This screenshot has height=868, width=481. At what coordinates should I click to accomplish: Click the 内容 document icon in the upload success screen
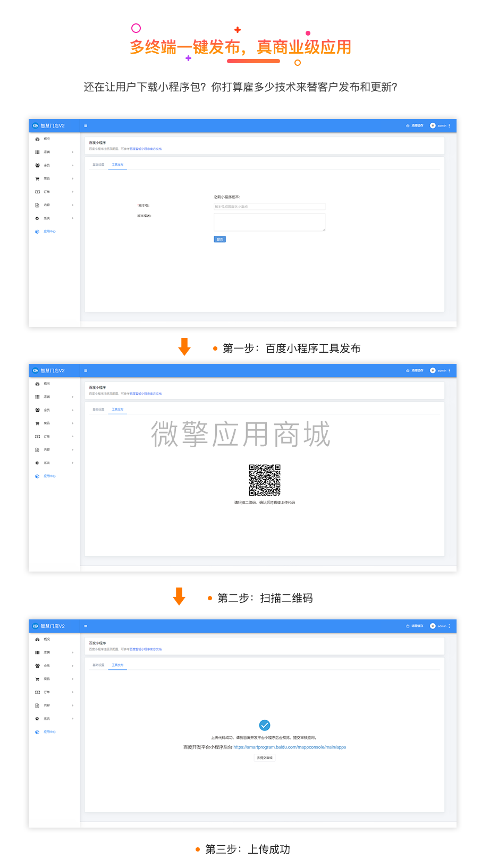pyautogui.click(x=37, y=705)
